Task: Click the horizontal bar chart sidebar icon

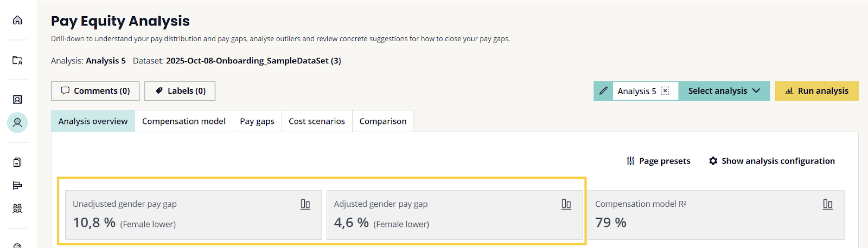Action: coord(17,185)
